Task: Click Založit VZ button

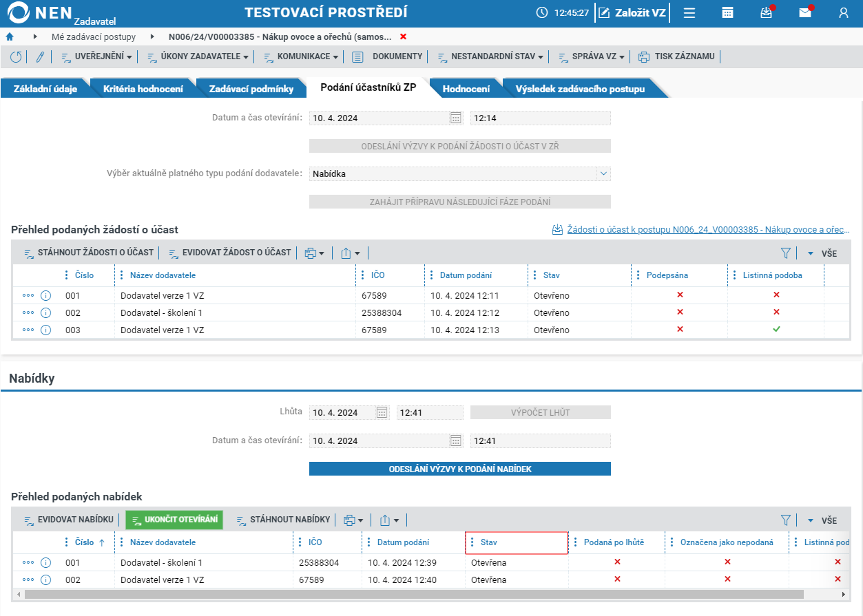Action: click(x=632, y=12)
